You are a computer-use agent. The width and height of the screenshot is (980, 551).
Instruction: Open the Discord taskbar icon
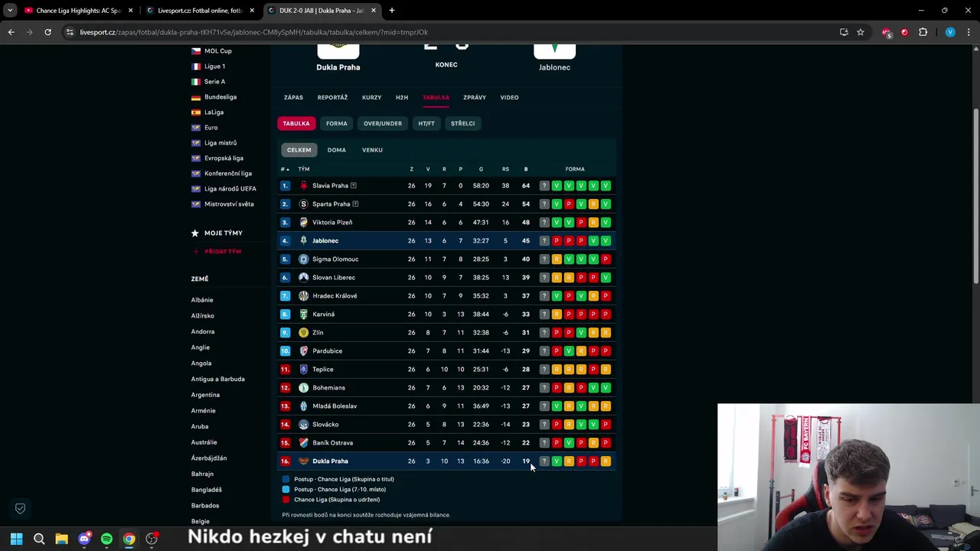[84, 539]
